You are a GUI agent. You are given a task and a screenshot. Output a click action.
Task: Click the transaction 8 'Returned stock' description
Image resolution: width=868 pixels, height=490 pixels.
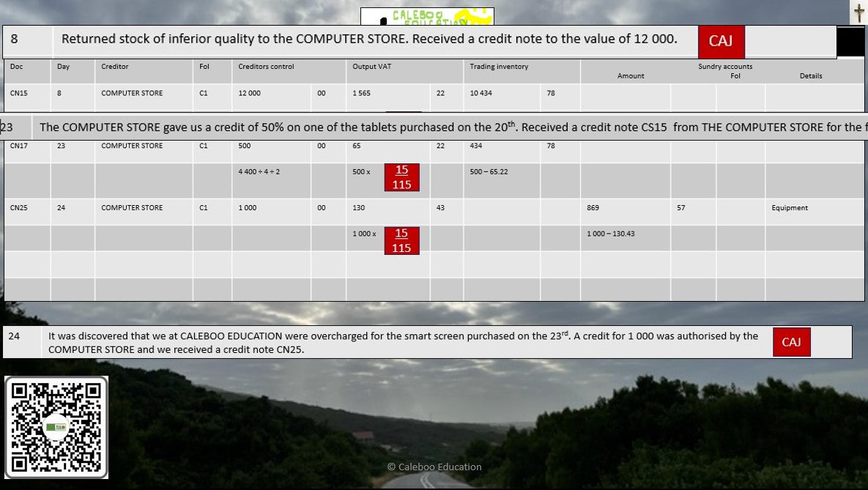[369, 39]
